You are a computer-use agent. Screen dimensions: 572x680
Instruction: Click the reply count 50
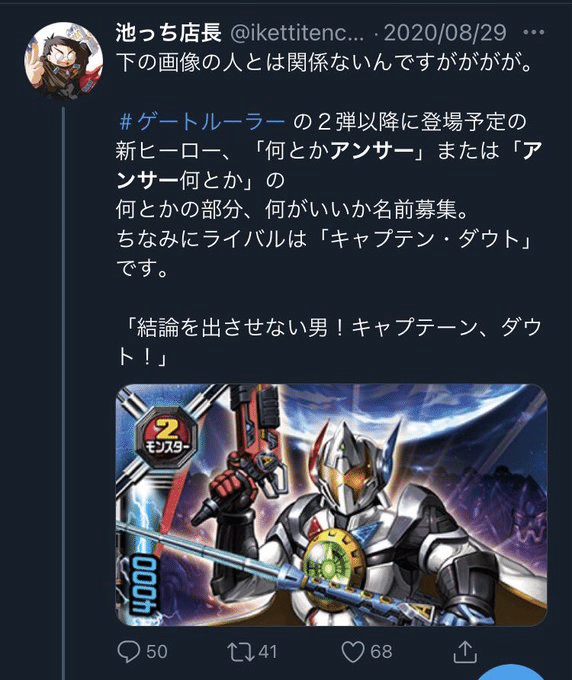click(157, 652)
